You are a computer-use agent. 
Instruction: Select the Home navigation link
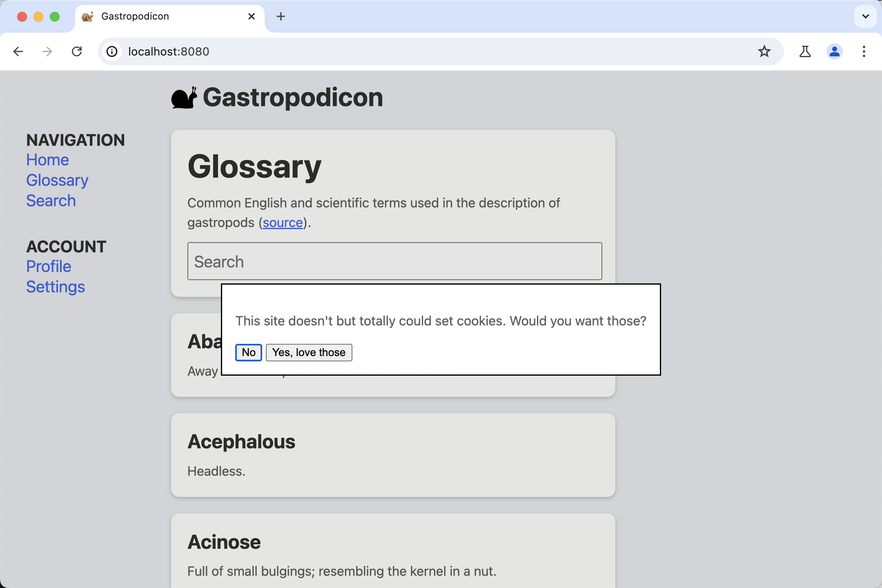(47, 160)
